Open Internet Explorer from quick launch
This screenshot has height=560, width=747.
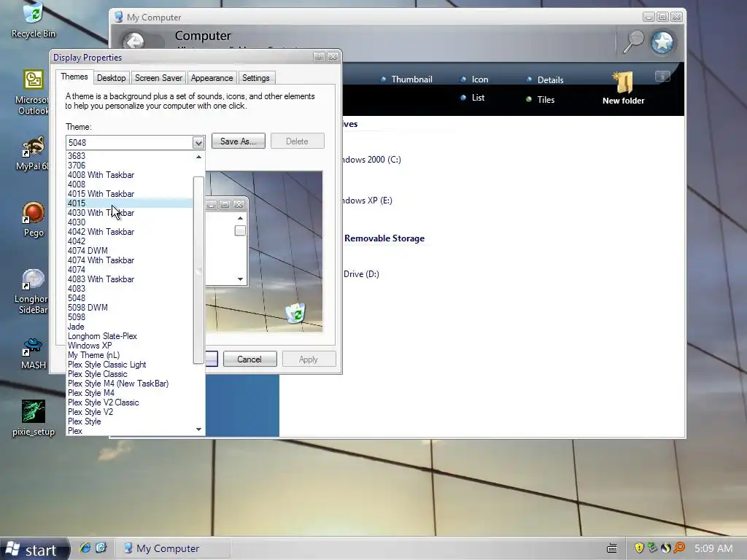pyautogui.click(x=85, y=548)
